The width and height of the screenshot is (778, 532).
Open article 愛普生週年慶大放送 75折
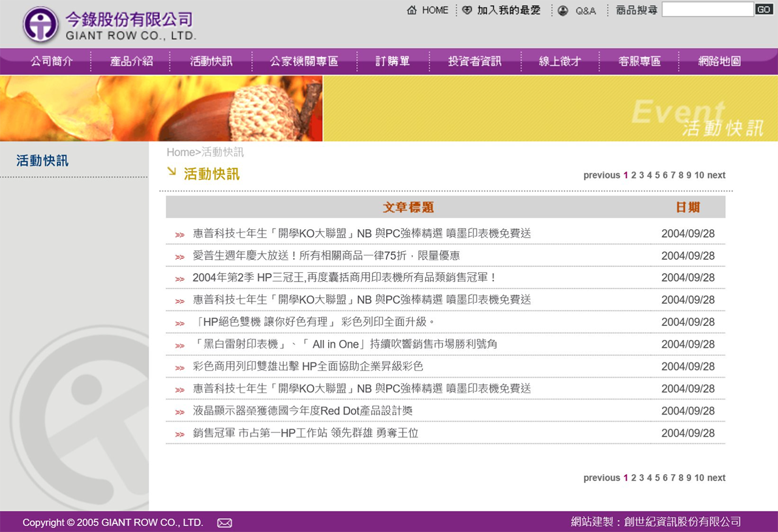point(326,256)
